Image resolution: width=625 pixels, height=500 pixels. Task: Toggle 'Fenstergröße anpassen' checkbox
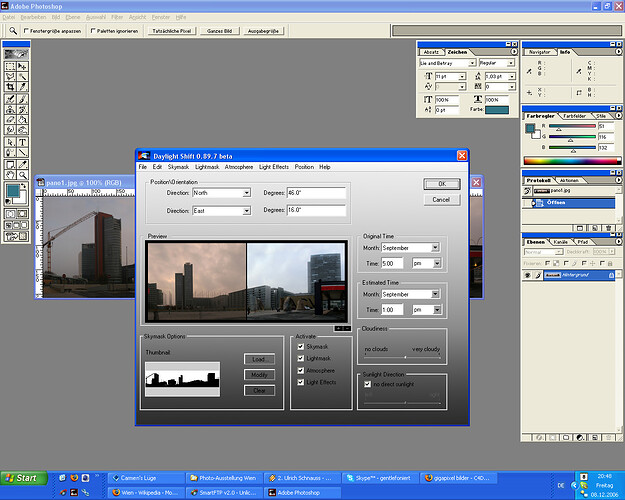pyautogui.click(x=26, y=31)
